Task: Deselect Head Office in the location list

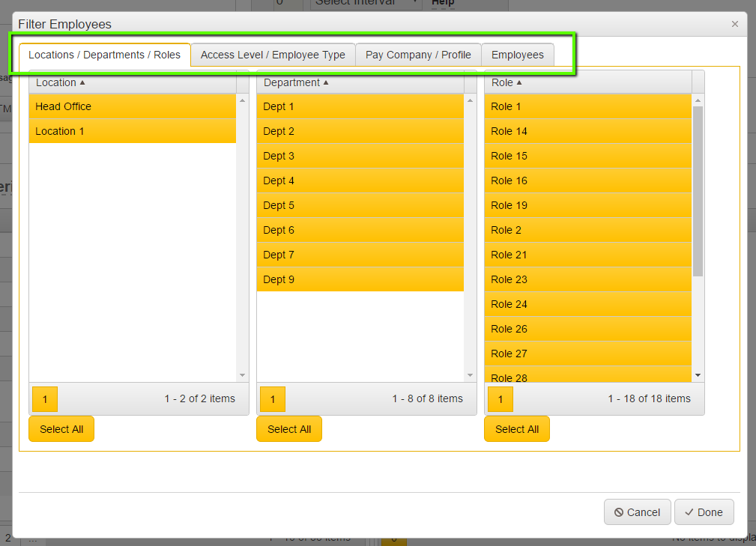Action: pos(132,106)
